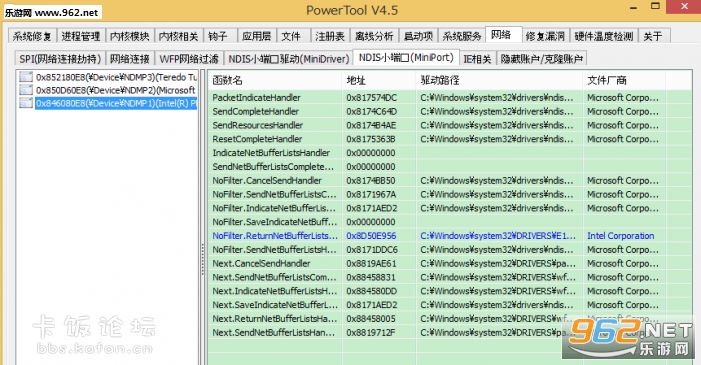This screenshot has height=365, width=701.
Task: Select NoFilter.SendNetBufferListsC... row
Action: pos(450,195)
